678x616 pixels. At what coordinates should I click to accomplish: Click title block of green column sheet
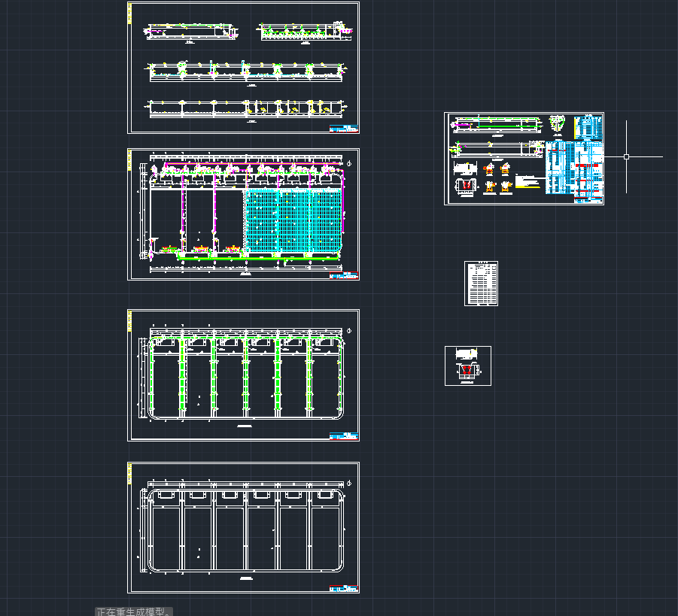344,436
